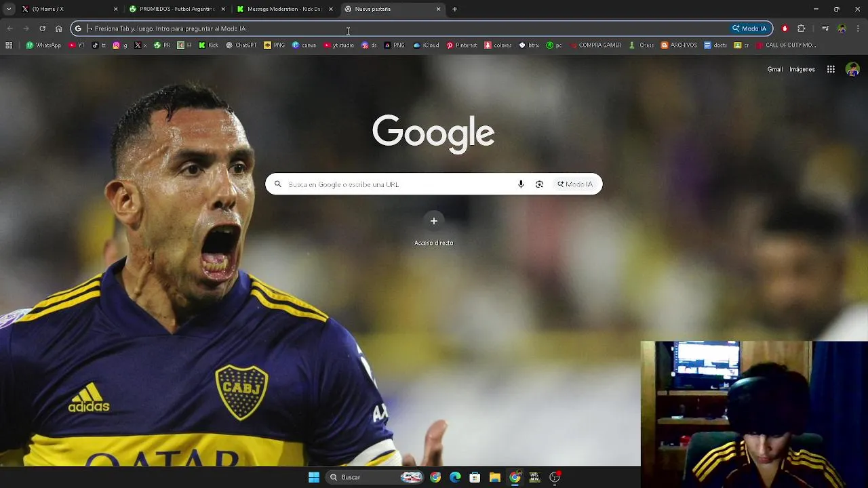Screen dimensions: 868x488
Task: Open Microsoft Edge from the taskbar
Action: click(x=455, y=477)
